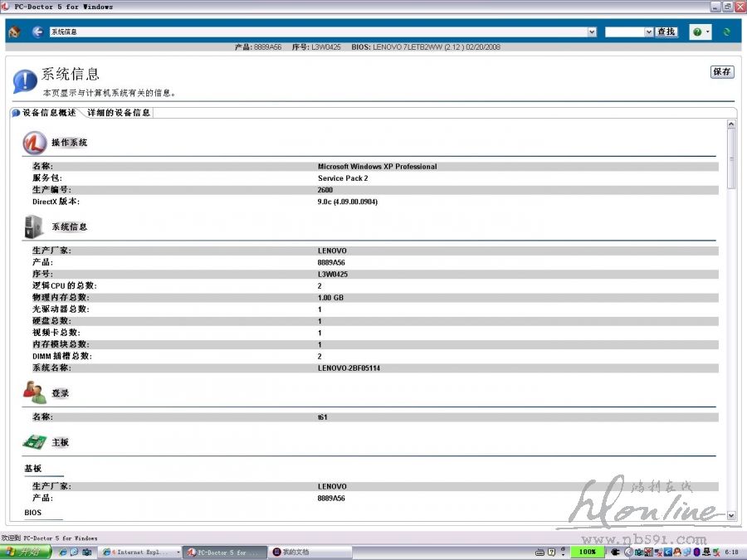747x560 pixels.
Task: Click the 操作系统 section icon
Action: click(34, 143)
